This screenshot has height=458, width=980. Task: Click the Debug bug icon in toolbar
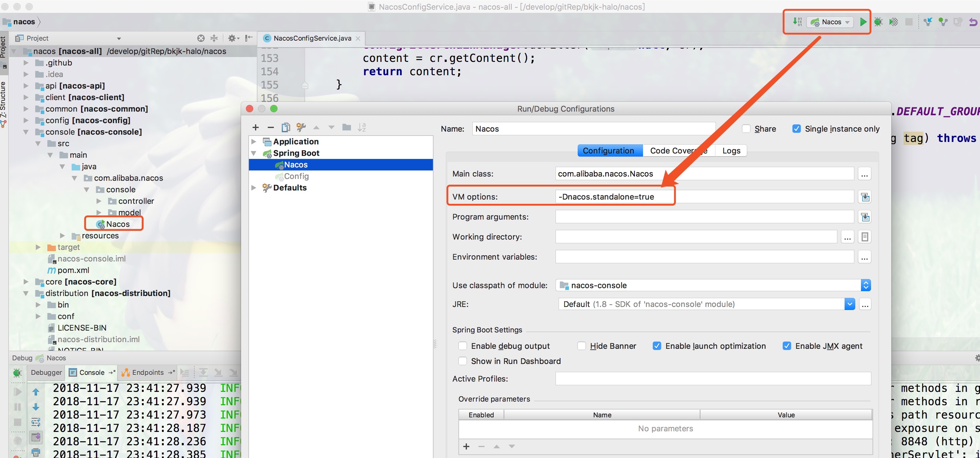coord(878,22)
